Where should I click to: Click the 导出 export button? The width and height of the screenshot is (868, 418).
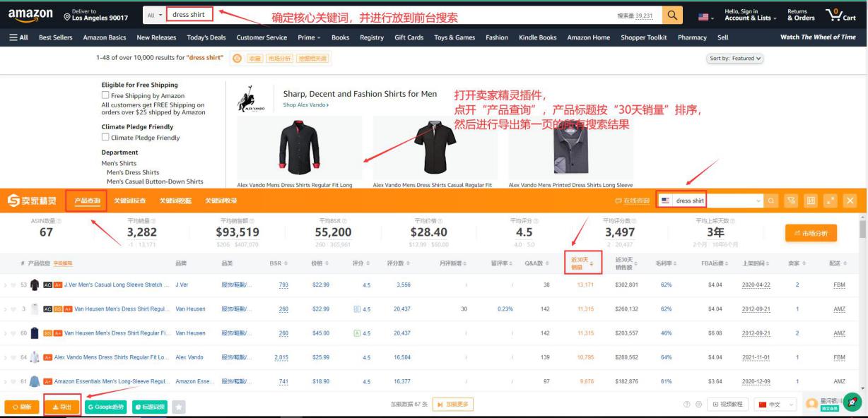coord(62,407)
